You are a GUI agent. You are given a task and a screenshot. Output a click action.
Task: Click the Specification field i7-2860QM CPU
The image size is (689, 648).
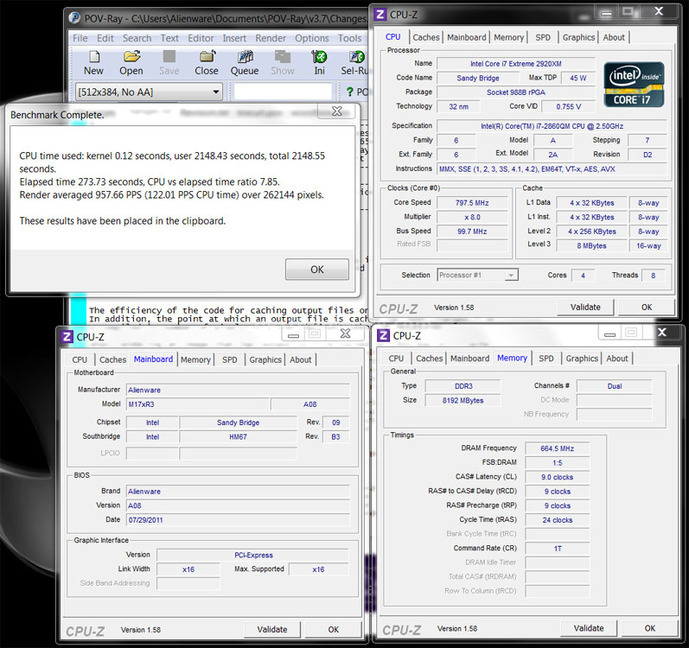pyautogui.click(x=552, y=126)
